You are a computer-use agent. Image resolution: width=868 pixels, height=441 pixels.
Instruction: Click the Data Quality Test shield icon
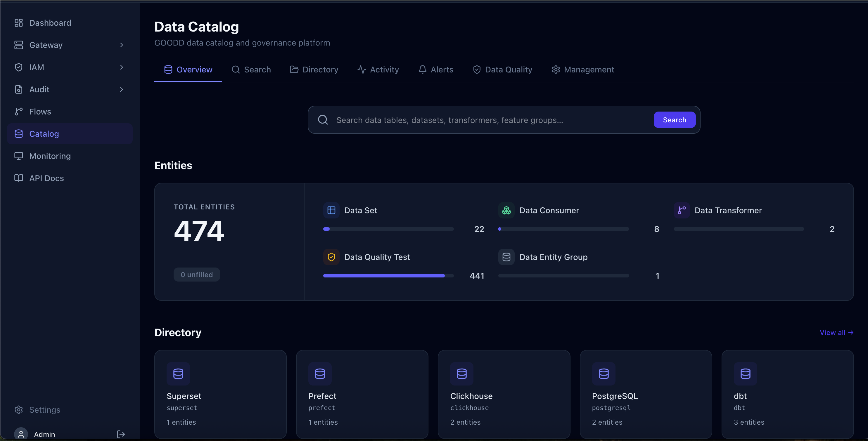click(x=331, y=257)
